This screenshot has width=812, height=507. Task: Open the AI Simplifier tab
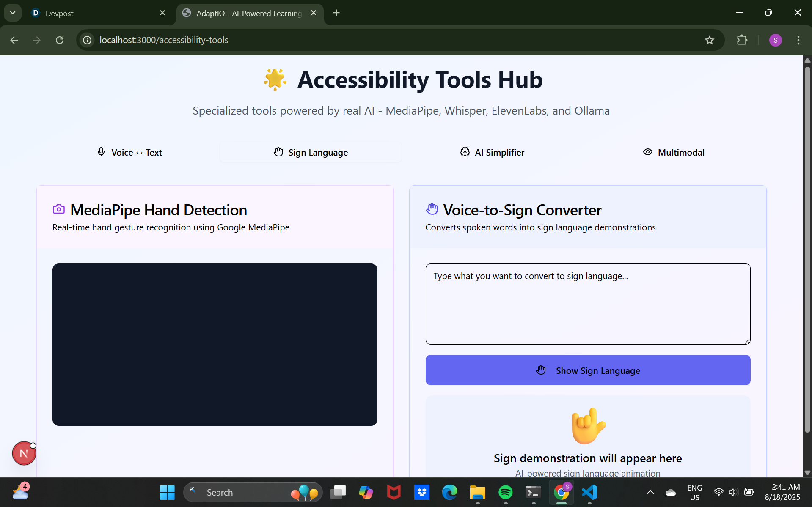[492, 152]
